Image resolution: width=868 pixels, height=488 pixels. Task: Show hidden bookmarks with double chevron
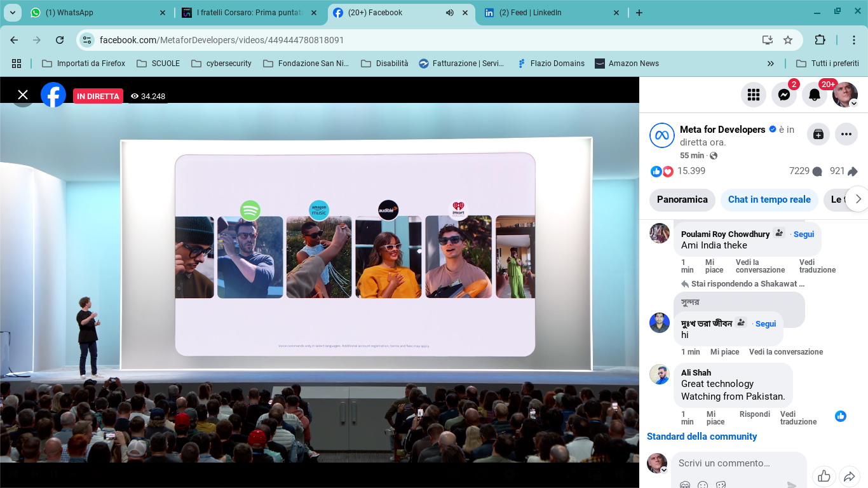(x=771, y=64)
